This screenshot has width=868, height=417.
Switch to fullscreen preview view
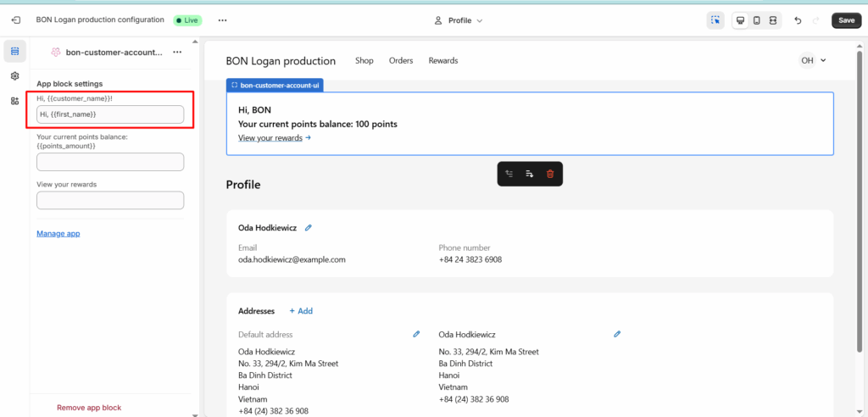pos(773,20)
